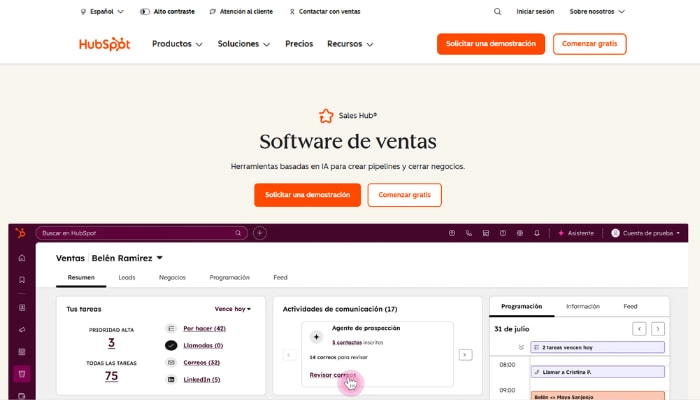Viewport: 700px width, 400px height.
Task: Go to previous day in calendar
Action: coord(639,329)
